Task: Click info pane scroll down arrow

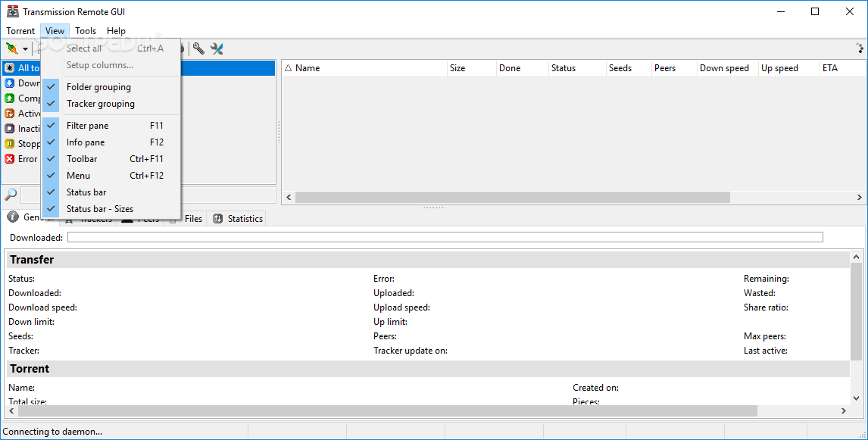Action: click(857, 398)
